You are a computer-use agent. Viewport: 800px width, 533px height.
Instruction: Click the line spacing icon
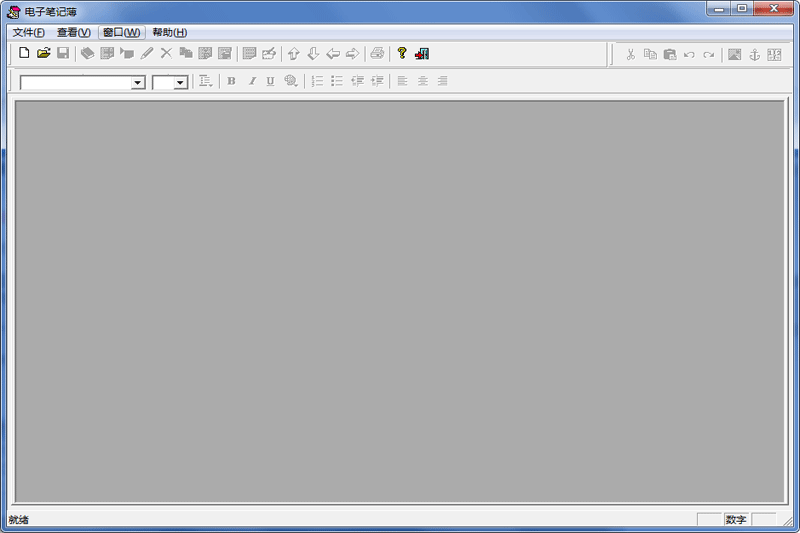point(206,81)
